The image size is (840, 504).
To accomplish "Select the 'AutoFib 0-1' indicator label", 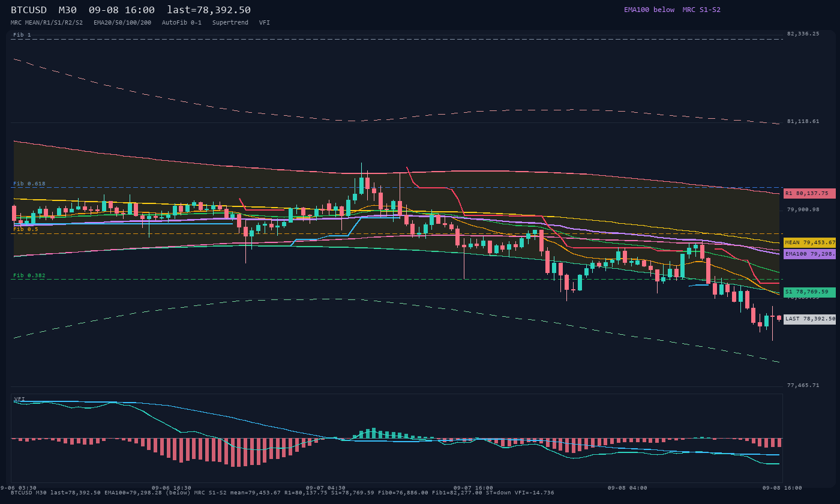I will pyautogui.click(x=182, y=23).
